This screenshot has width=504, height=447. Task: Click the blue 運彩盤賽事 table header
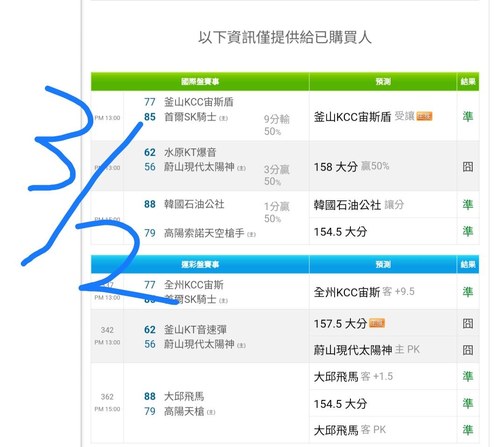(200, 265)
